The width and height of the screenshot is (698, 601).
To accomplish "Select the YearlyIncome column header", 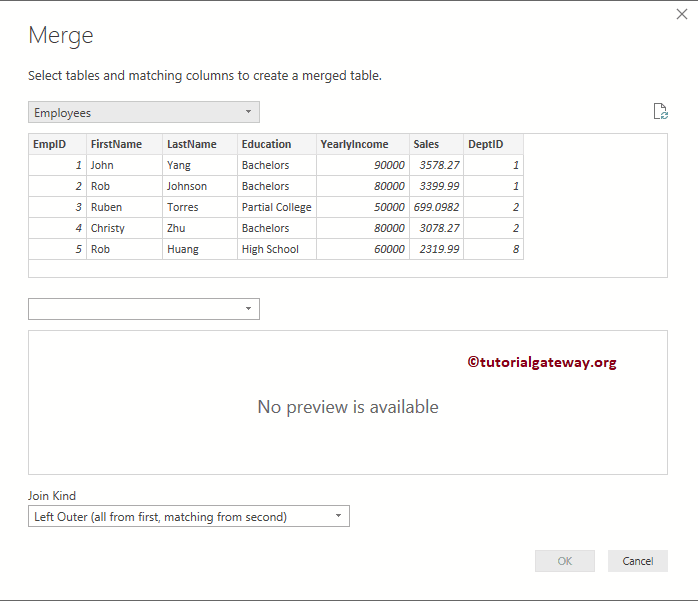I will click(x=363, y=144).
